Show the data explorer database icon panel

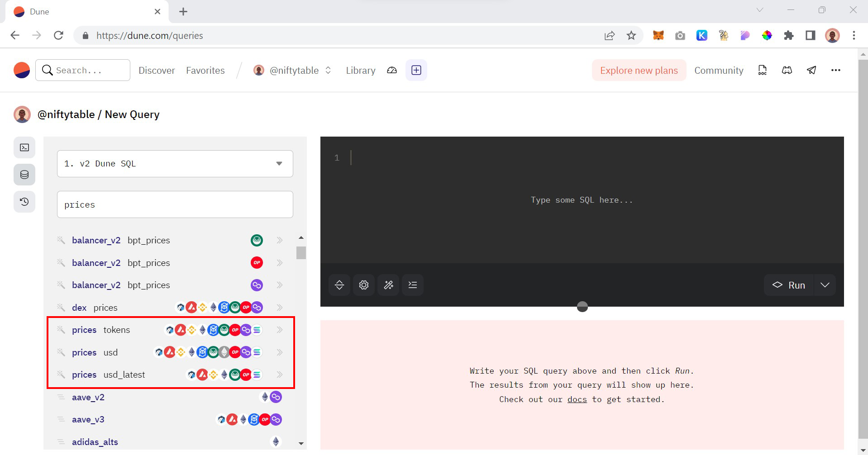(x=24, y=175)
